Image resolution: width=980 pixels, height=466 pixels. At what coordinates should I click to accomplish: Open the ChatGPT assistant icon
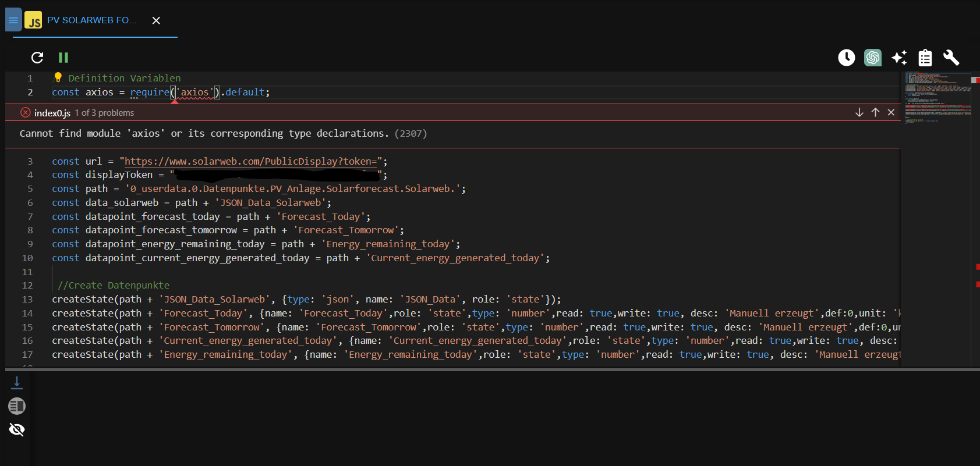coord(873,58)
